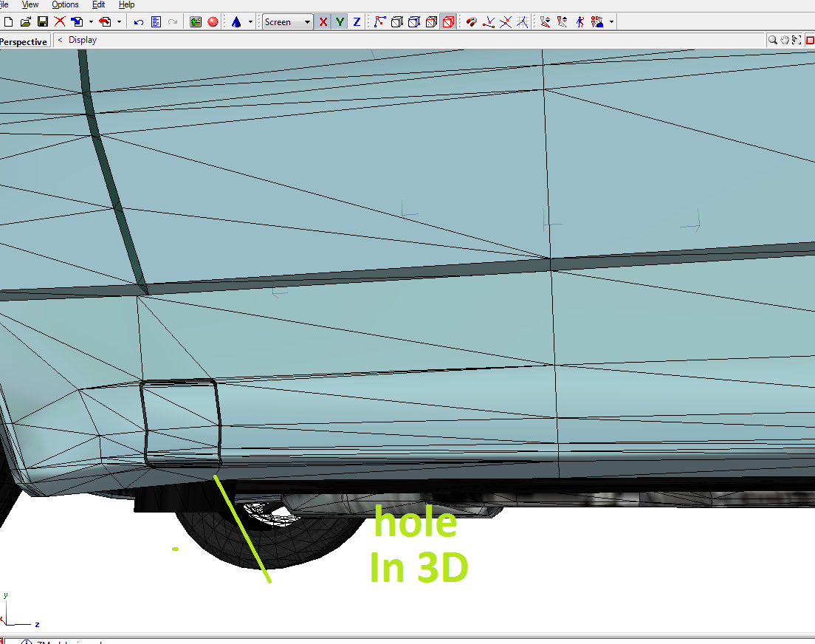Save the model with the floppy disk icon
Screen dimensions: 815x644
[x=43, y=22]
